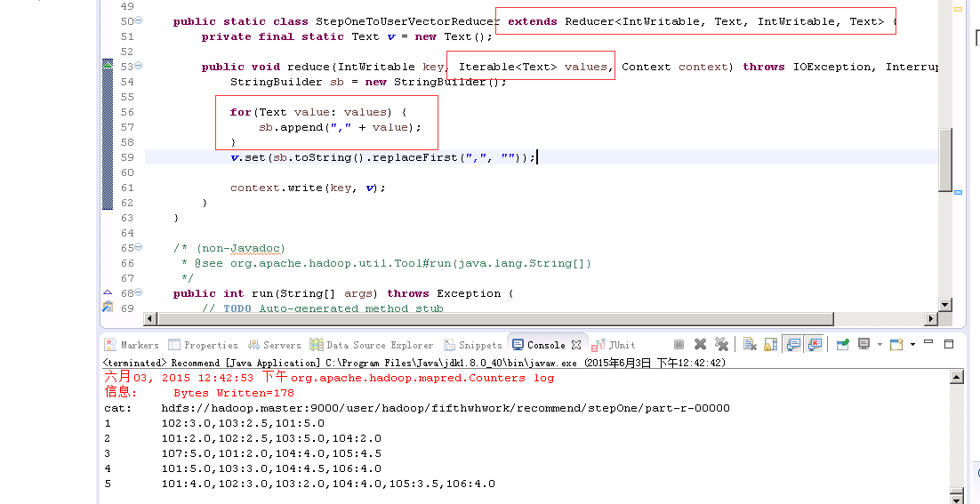Viewport: 980px width, 504px height.
Task: Click 'private final static Text v' declaration
Action: (x=299, y=36)
